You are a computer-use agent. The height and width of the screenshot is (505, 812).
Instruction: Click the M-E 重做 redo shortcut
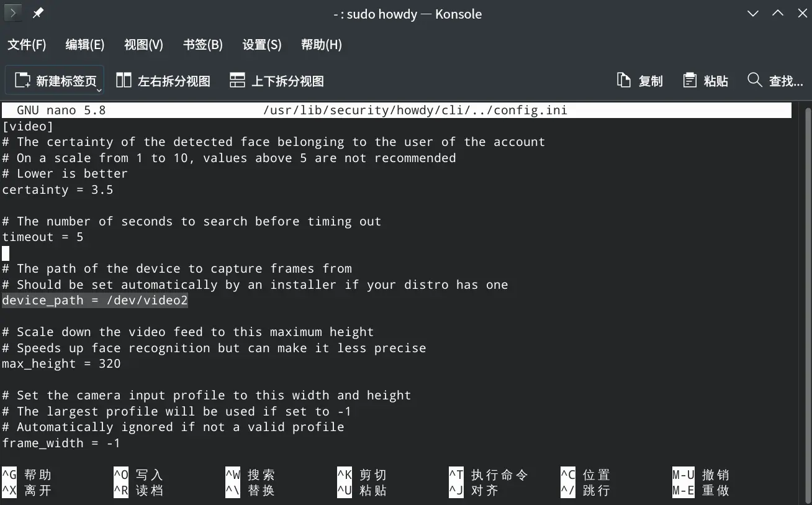coord(701,491)
